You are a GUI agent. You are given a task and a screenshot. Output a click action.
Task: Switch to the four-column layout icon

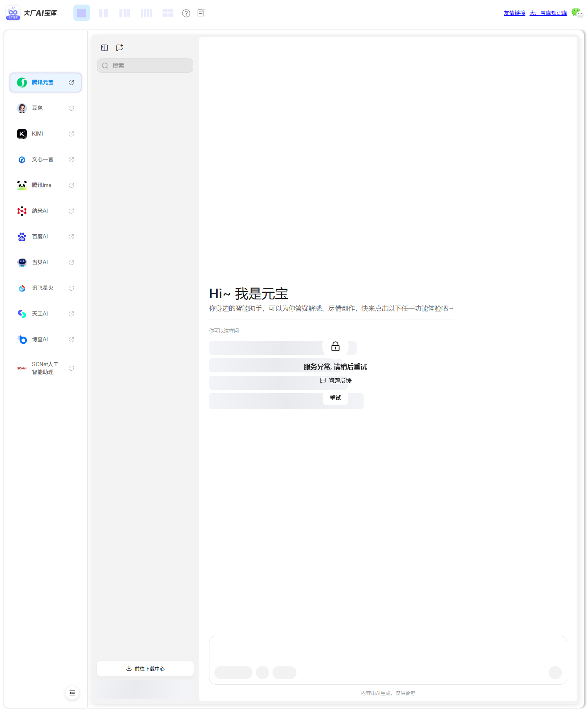click(x=146, y=13)
